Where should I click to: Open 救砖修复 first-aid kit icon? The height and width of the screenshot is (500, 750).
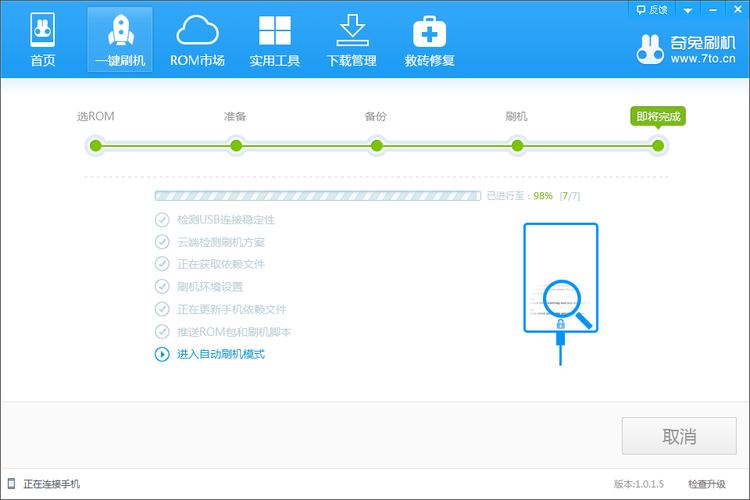[429, 31]
